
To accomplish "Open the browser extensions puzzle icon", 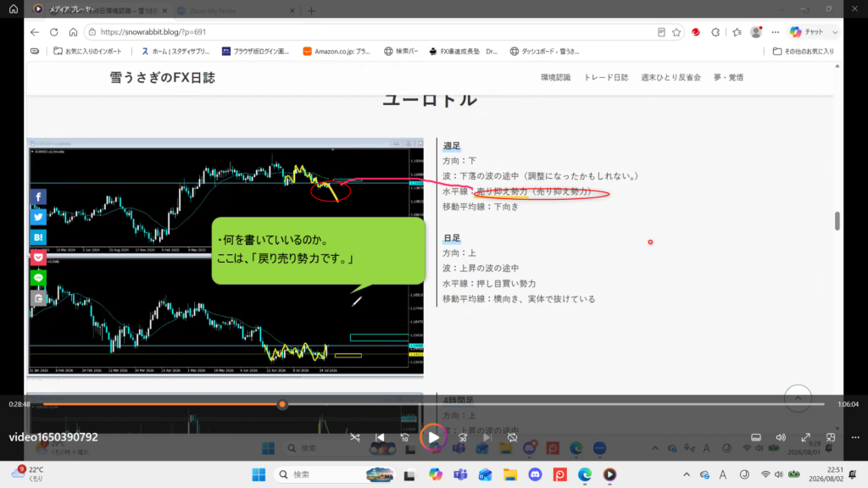I will [715, 32].
